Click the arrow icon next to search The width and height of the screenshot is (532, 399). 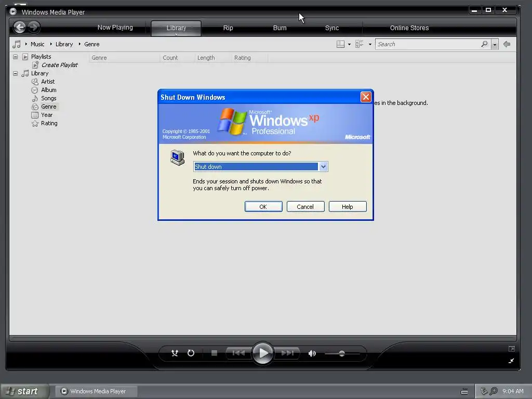(507, 44)
